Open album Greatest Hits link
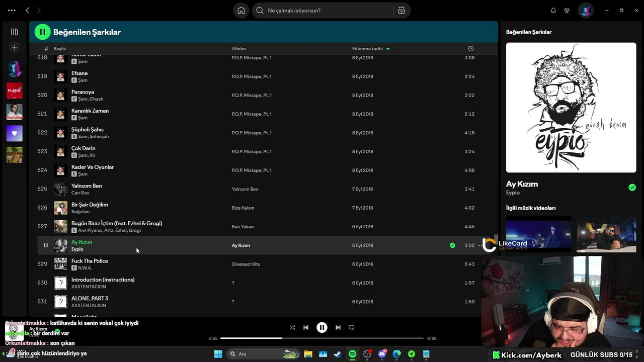The image size is (644, 362). [x=246, y=264]
